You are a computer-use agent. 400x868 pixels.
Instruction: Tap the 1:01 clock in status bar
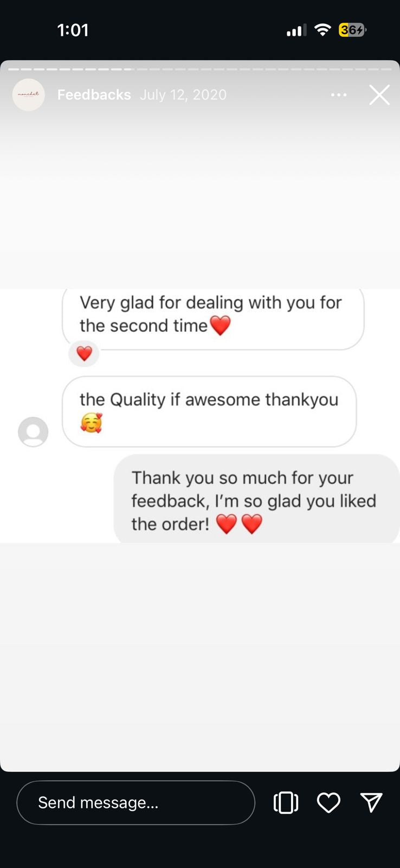(x=73, y=30)
